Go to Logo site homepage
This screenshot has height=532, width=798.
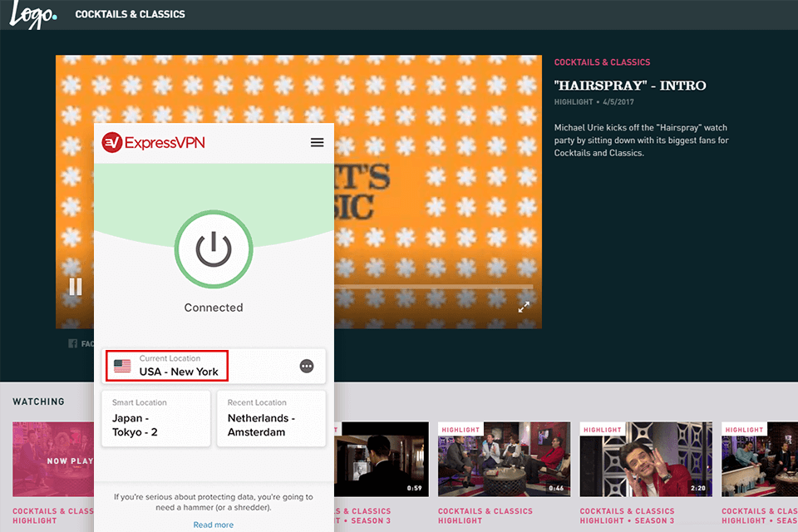tap(33, 14)
